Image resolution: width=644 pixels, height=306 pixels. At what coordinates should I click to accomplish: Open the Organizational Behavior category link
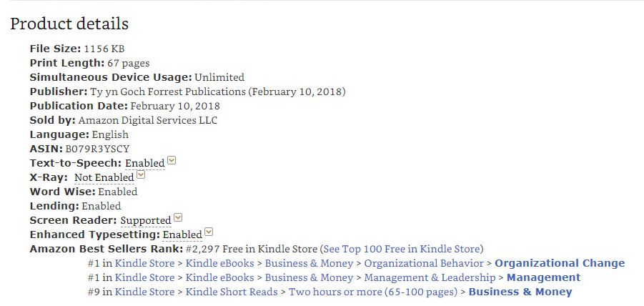424,263
